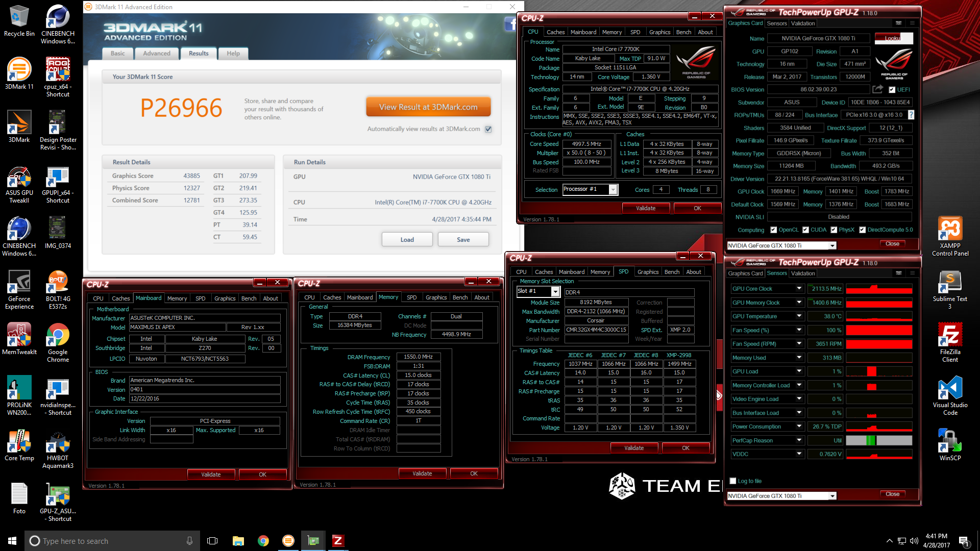Viewport: 980px width, 551px height.
Task: Click the PerfCap Reason color bar
Action: (879, 440)
